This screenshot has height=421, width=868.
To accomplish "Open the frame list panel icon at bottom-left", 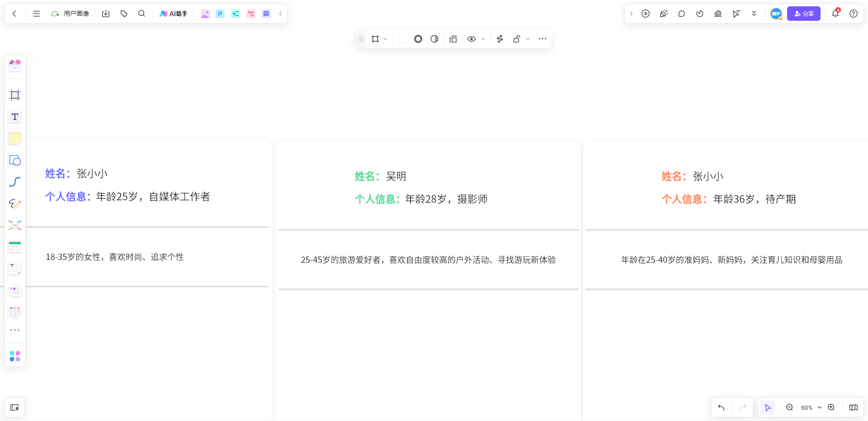I will [14, 407].
